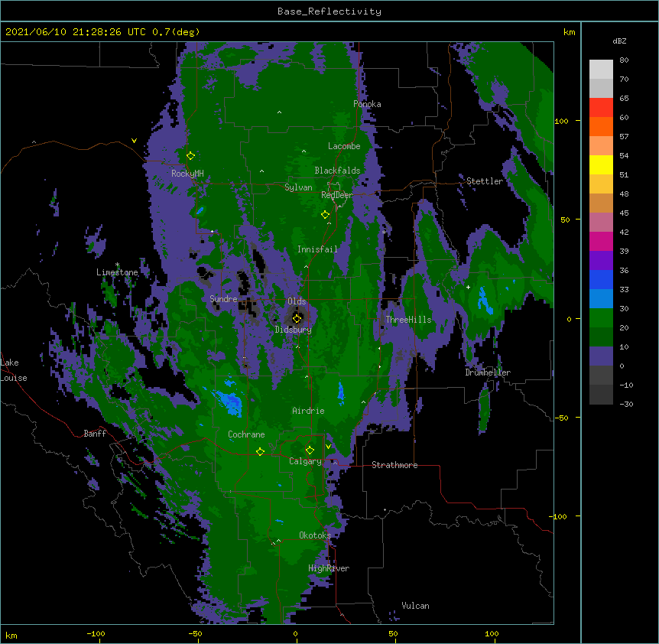This screenshot has width=659, height=644.
Task: Click the Airdrie city label
Action: [308, 411]
